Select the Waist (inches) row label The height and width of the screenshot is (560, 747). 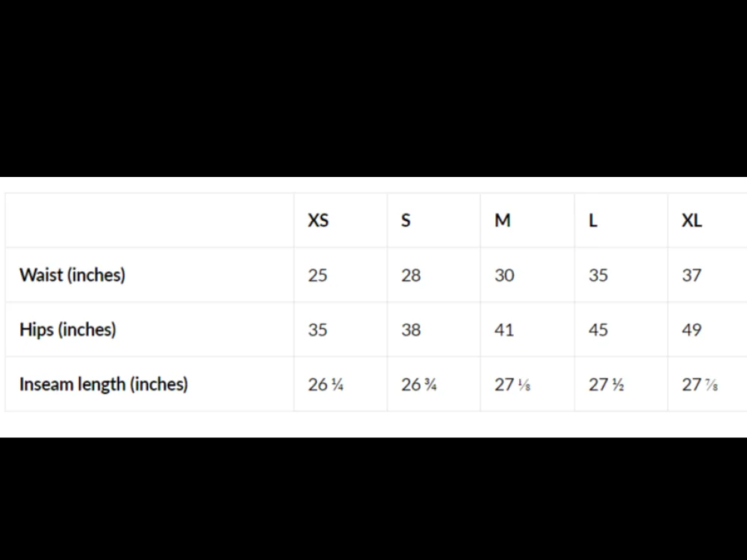pyautogui.click(x=72, y=276)
